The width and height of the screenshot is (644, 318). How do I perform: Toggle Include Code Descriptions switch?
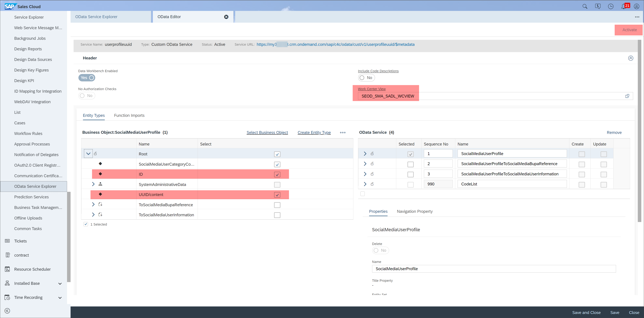pyautogui.click(x=366, y=78)
